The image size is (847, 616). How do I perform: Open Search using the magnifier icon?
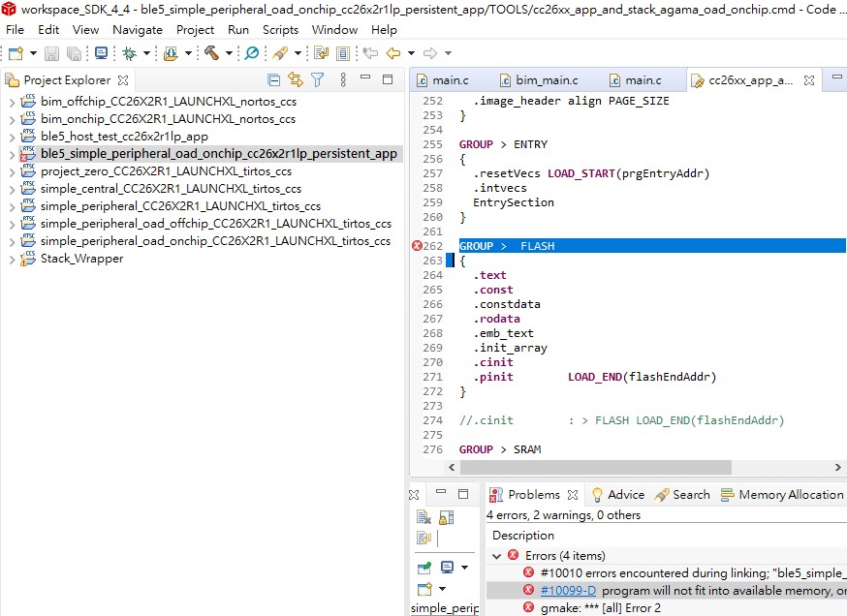(x=253, y=53)
